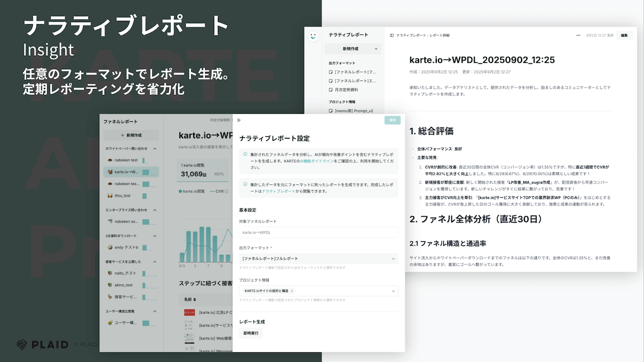
Task: Click the 2.1 ファネル構造と通過率 heading
Action: tap(448, 243)
